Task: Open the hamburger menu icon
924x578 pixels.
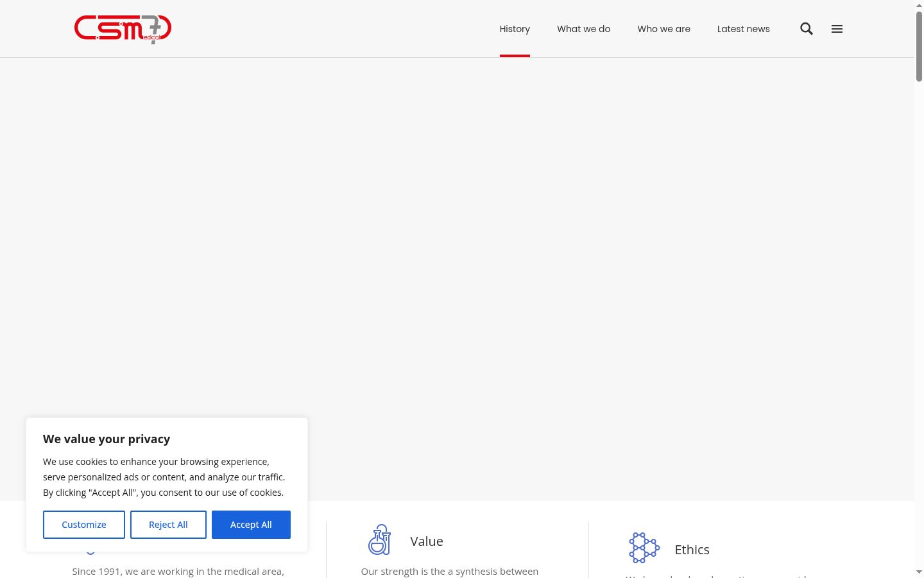Action: pos(837,29)
